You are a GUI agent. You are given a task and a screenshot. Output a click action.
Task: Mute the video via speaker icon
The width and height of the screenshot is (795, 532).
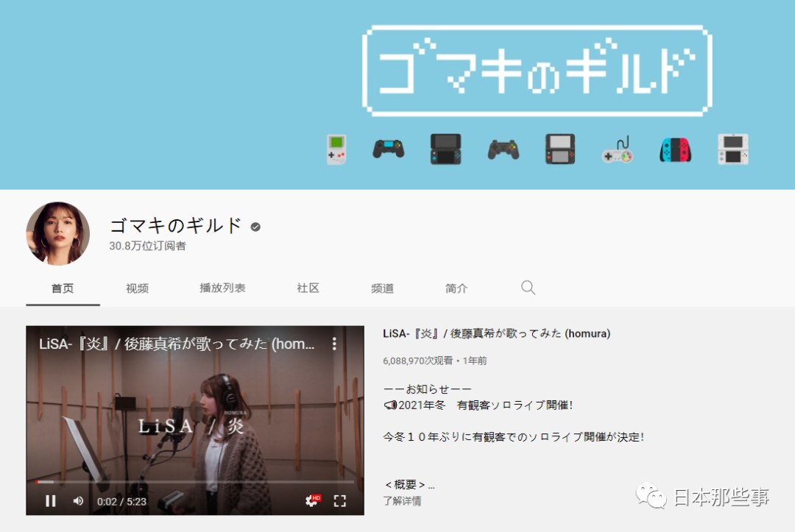coord(78,501)
